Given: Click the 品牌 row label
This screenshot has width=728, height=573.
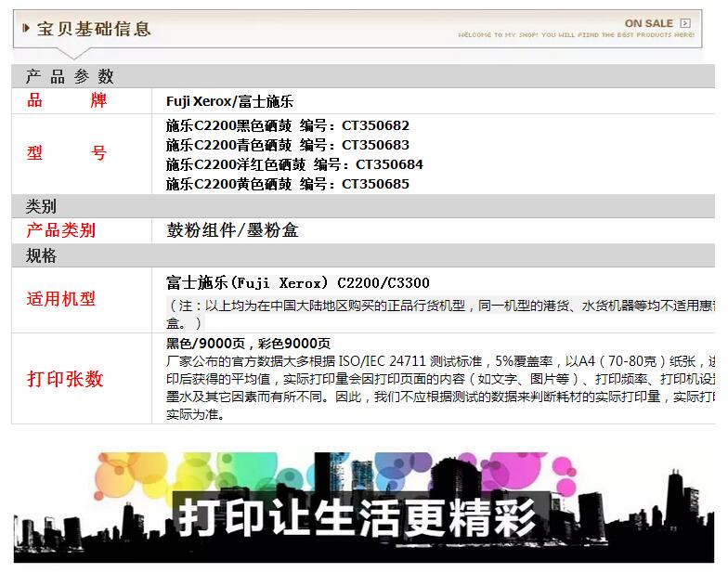Looking at the screenshot, I should pyautogui.click(x=67, y=100).
